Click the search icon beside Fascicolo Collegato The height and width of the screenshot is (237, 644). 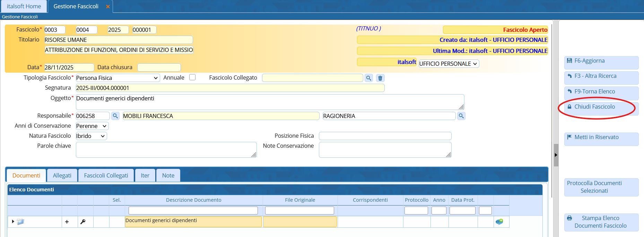(x=368, y=78)
